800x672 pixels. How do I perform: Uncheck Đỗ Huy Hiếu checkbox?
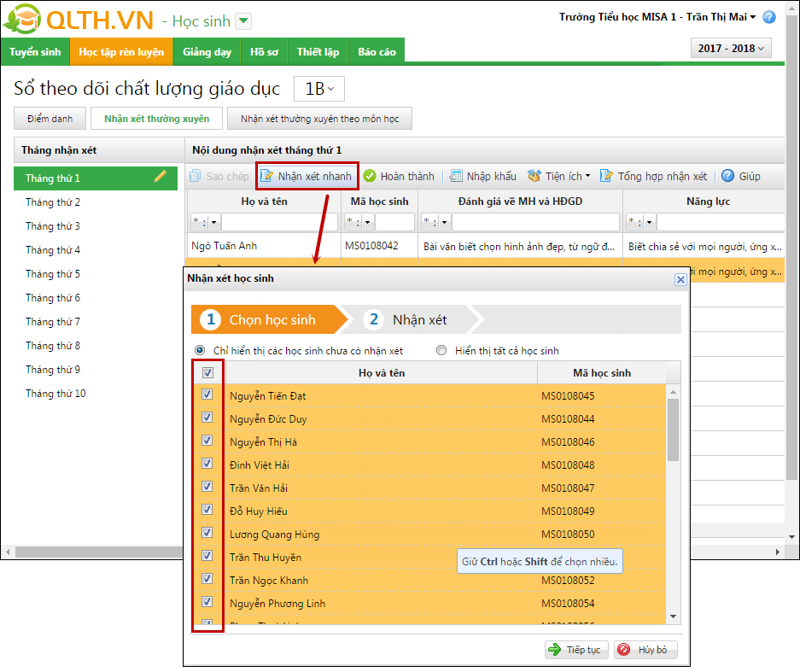click(x=207, y=509)
